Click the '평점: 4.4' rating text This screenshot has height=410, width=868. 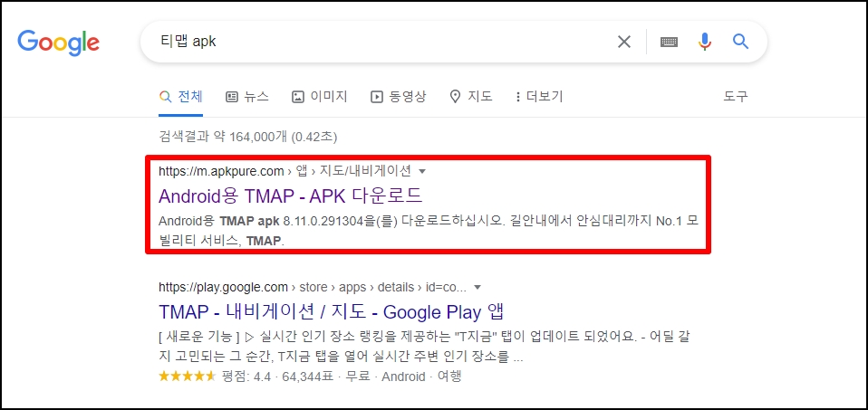[247, 377]
